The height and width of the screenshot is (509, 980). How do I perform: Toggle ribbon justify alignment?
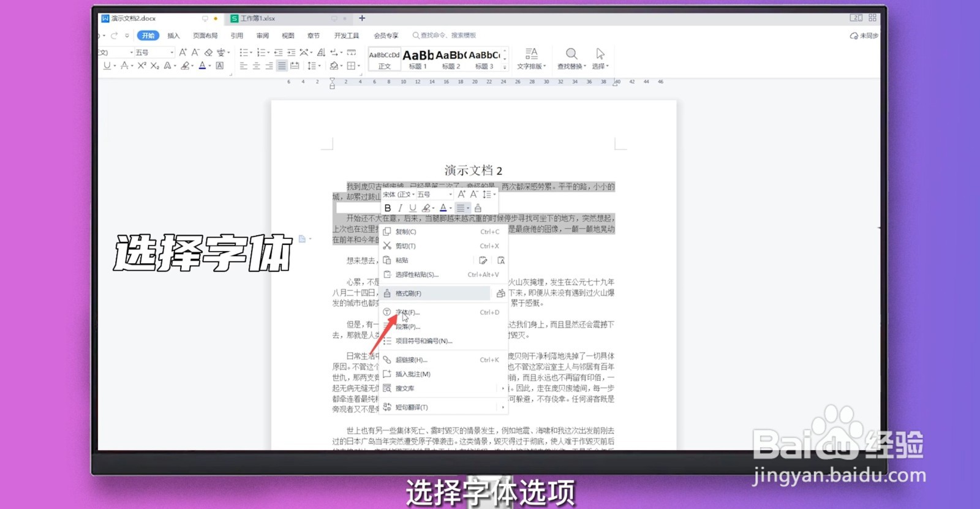point(282,66)
